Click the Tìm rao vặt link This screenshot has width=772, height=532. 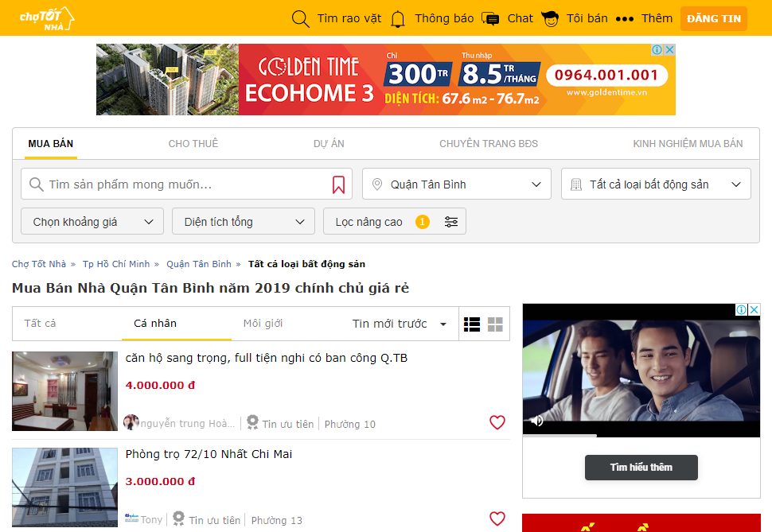pos(349,19)
